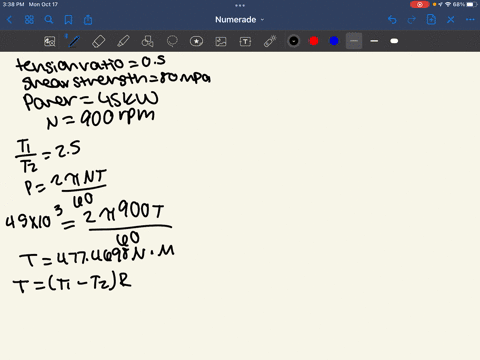The height and width of the screenshot is (360, 480).
Task: Open the more options ellipsis menu
Action: [470, 20]
